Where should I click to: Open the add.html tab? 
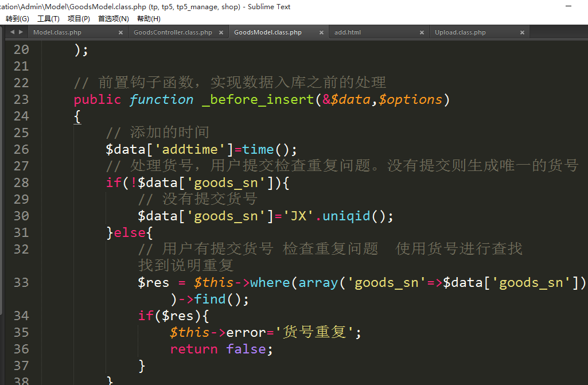point(348,33)
